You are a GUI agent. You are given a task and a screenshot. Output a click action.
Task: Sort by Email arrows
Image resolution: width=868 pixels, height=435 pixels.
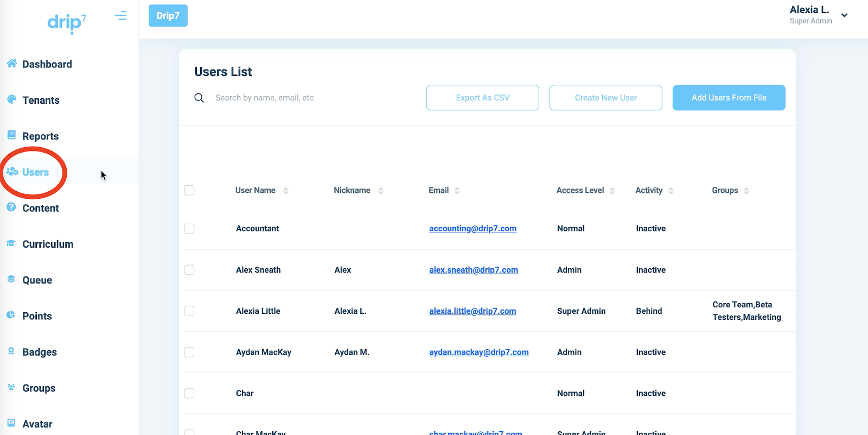coord(457,191)
